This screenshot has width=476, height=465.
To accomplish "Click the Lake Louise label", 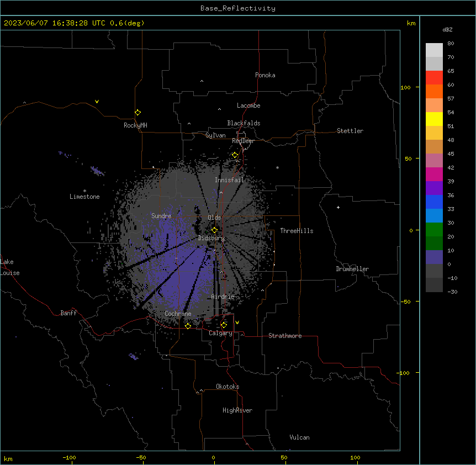I will pos(10,267).
